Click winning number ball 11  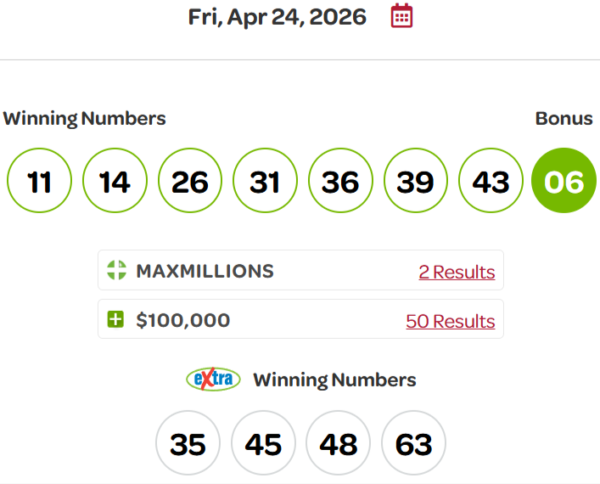click(39, 181)
